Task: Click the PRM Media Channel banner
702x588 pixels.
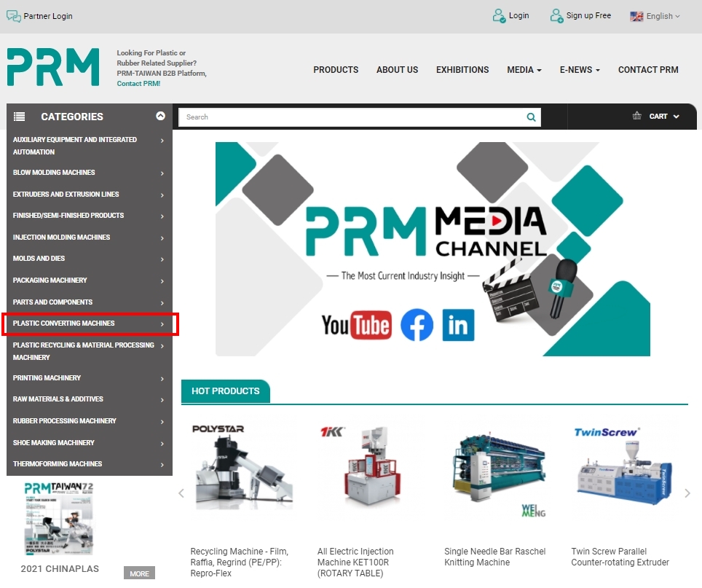Action: point(433,249)
